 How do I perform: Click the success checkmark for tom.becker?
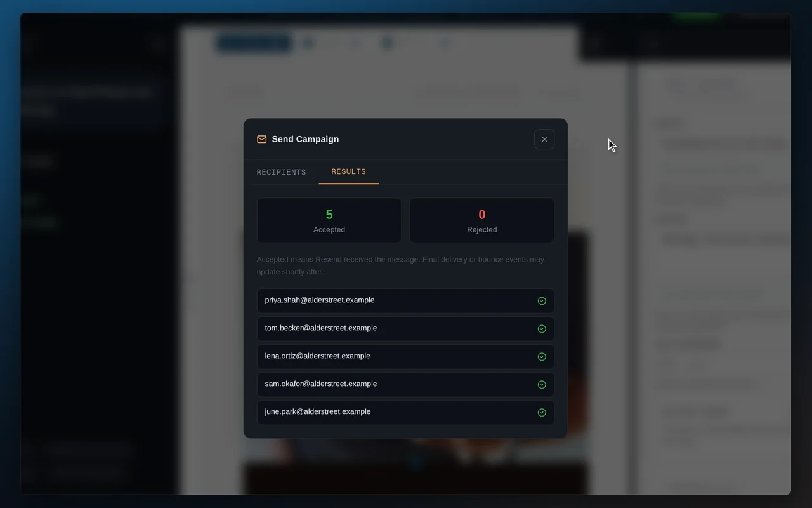pyautogui.click(x=542, y=329)
